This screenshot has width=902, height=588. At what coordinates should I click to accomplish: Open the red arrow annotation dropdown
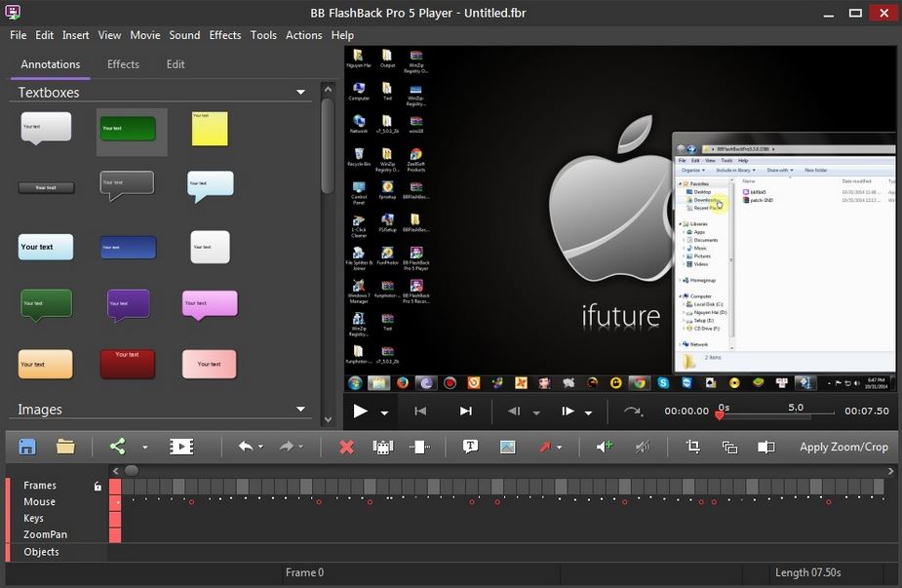pyautogui.click(x=559, y=447)
